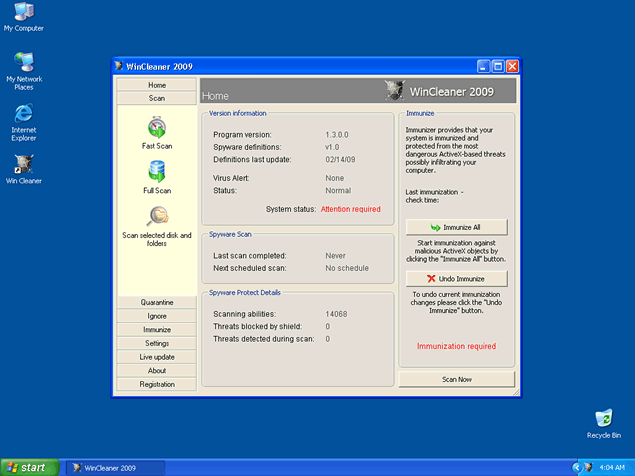Open the About section
The image size is (635, 476).
click(x=157, y=370)
